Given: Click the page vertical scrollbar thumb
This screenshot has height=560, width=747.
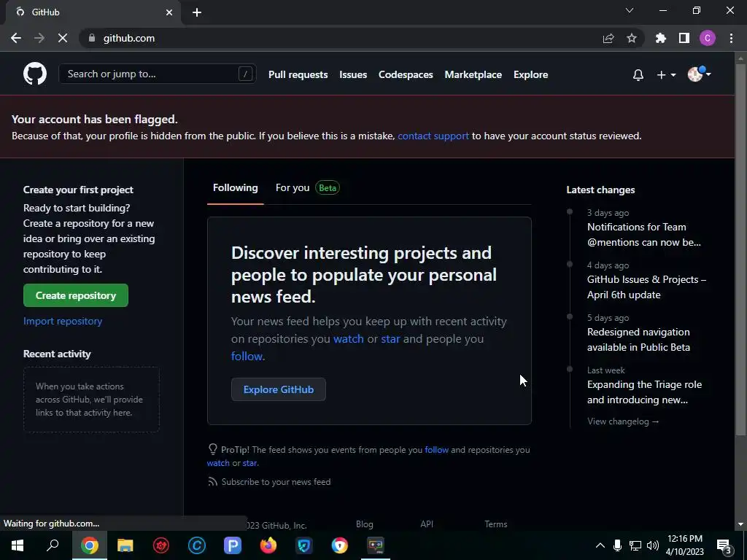Looking at the screenshot, I should click(740, 249).
